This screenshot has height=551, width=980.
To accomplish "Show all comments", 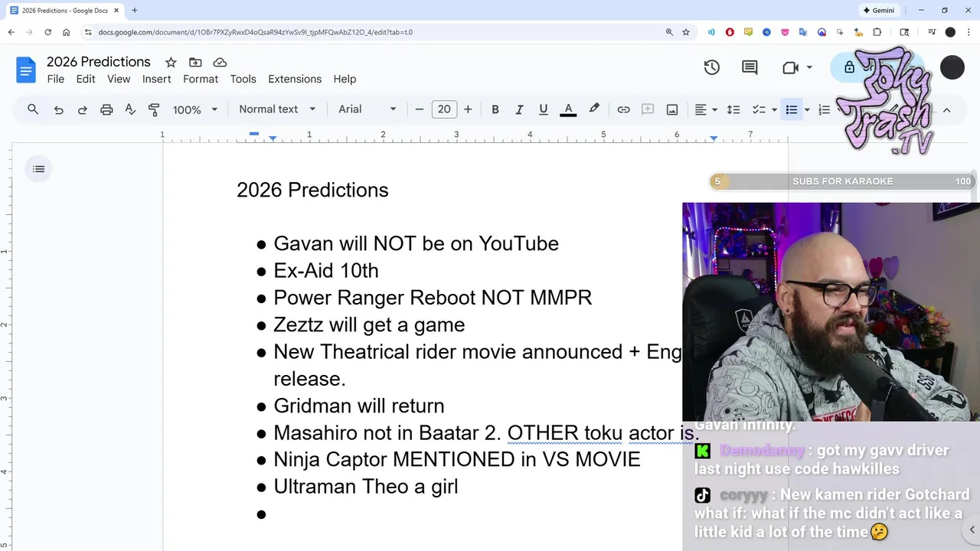I will tap(750, 67).
